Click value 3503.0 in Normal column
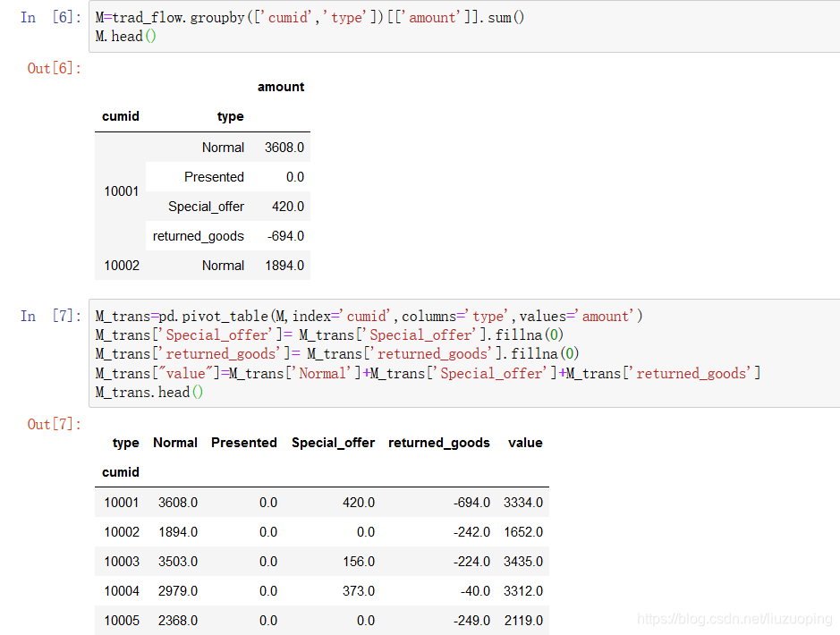This screenshot has width=840, height=635. pyautogui.click(x=178, y=562)
